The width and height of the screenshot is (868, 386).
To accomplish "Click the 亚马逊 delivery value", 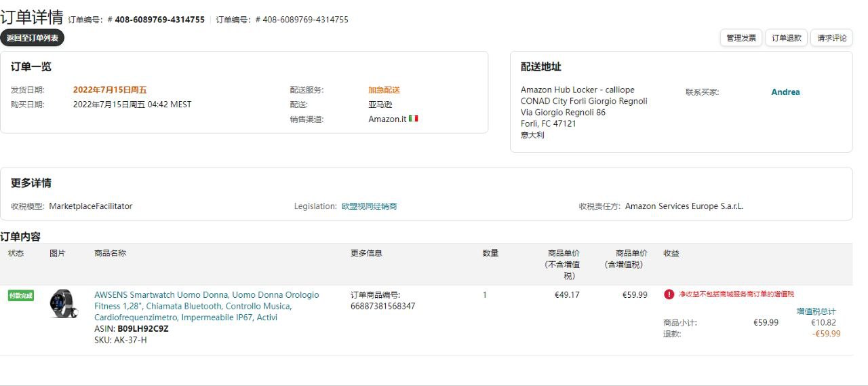I will [x=380, y=104].
